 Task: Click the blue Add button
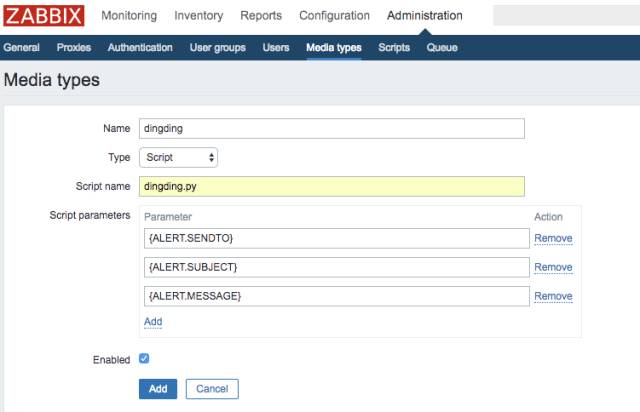coord(158,388)
